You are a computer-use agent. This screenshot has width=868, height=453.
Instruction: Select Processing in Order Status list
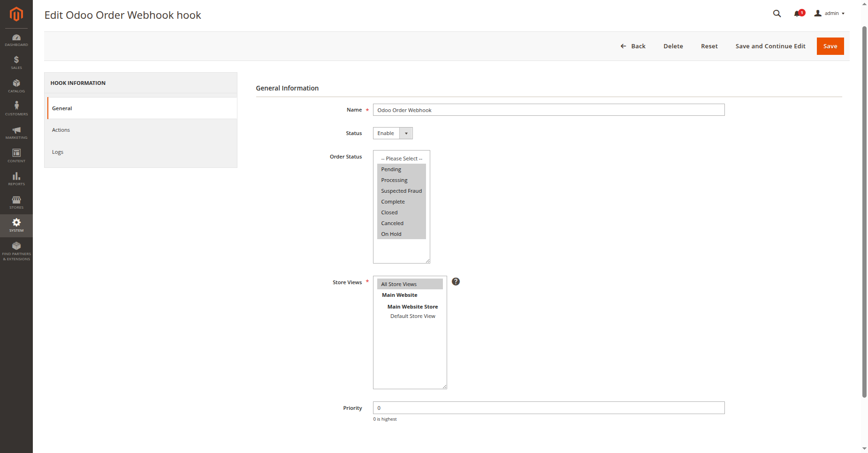tap(402, 180)
